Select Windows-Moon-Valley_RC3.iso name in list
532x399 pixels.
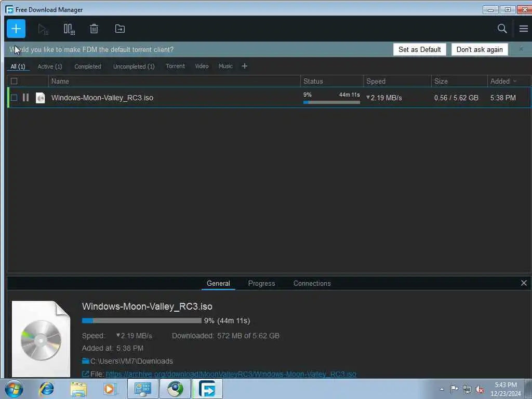102,98
